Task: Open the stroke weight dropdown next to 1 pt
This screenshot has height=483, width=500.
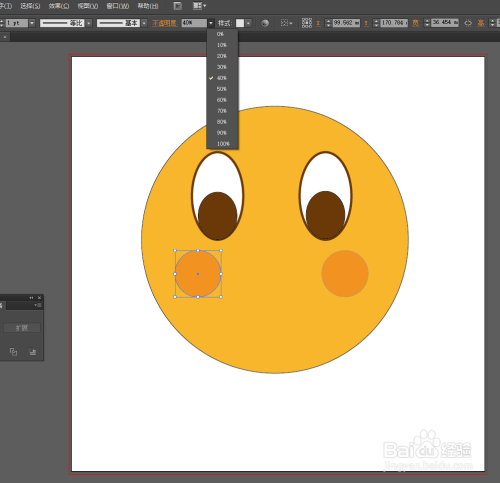Action: pos(32,23)
